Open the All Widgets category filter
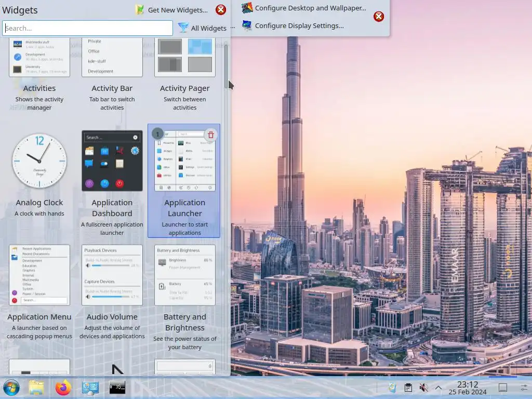The image size is (532, 399). [202, 28]
